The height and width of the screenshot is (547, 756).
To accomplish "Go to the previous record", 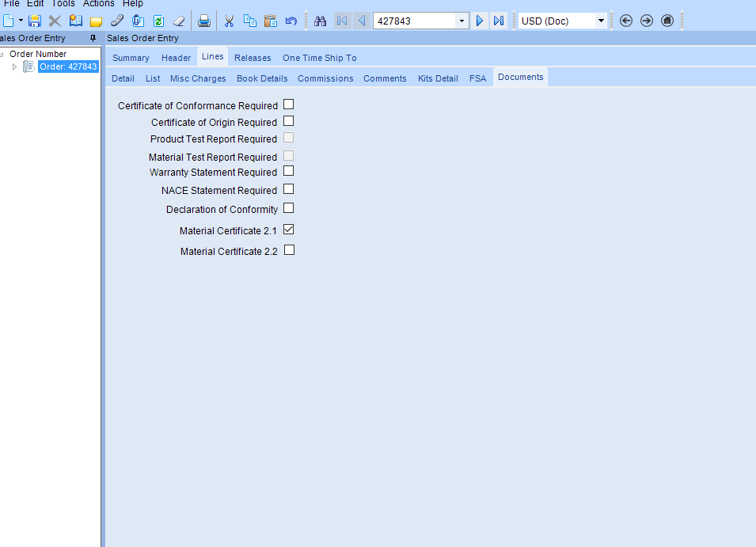I will coord(362,21).
